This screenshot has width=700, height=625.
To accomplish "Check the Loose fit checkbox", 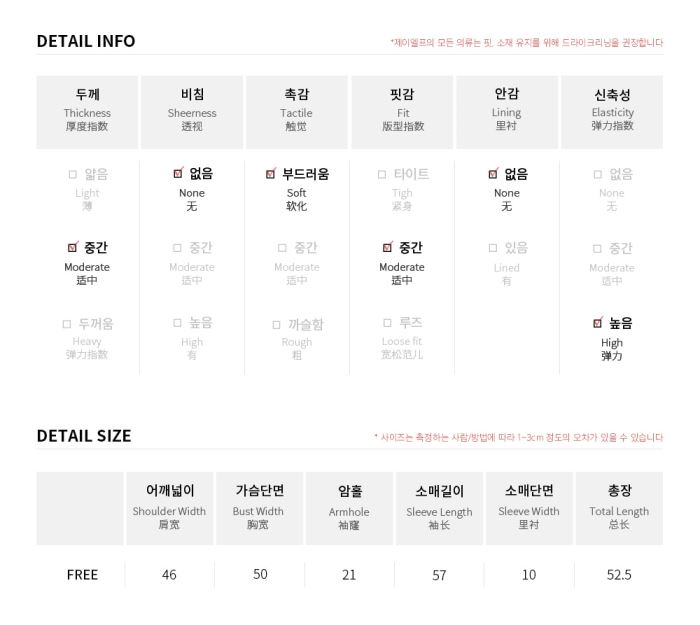I will [388, 323].
